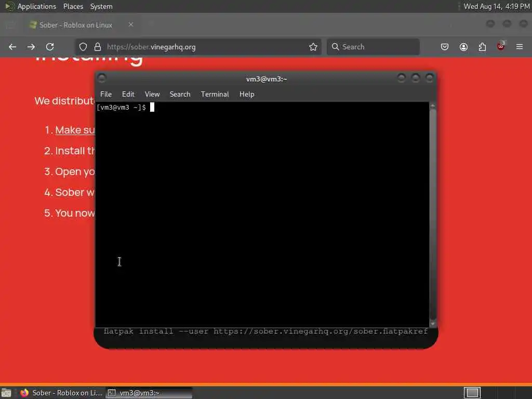
Task: Open the Terminal menu in terminal window
Action: pos(215,95)
